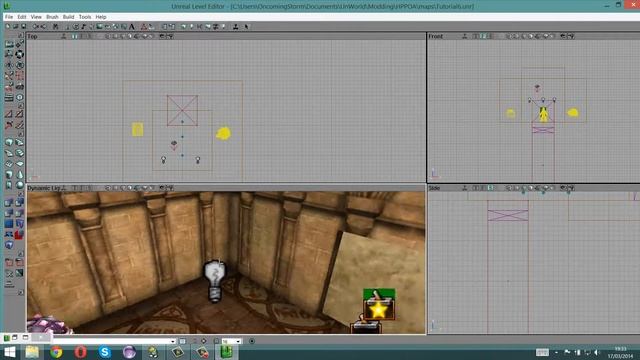Click the New Map toolbar icon
This screenshot has height=360, width=640.
(x=8, y=27)
